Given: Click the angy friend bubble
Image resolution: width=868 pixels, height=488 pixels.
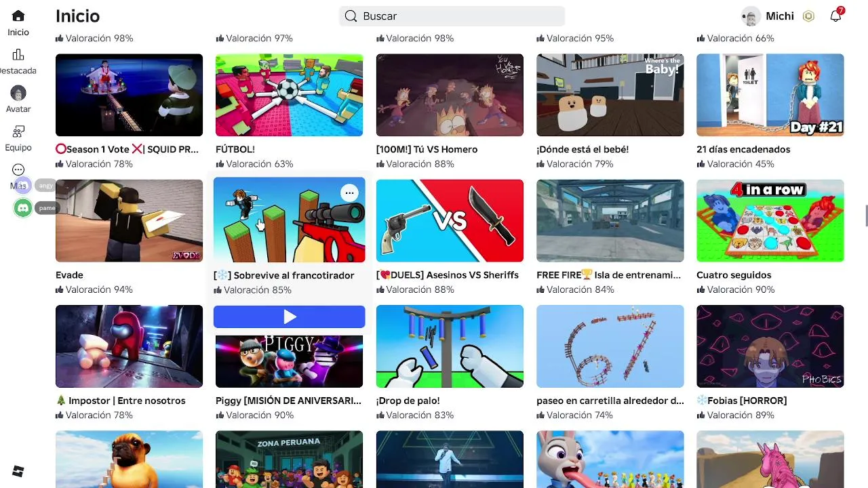Looking at the screenshot, I should point(44,186).
